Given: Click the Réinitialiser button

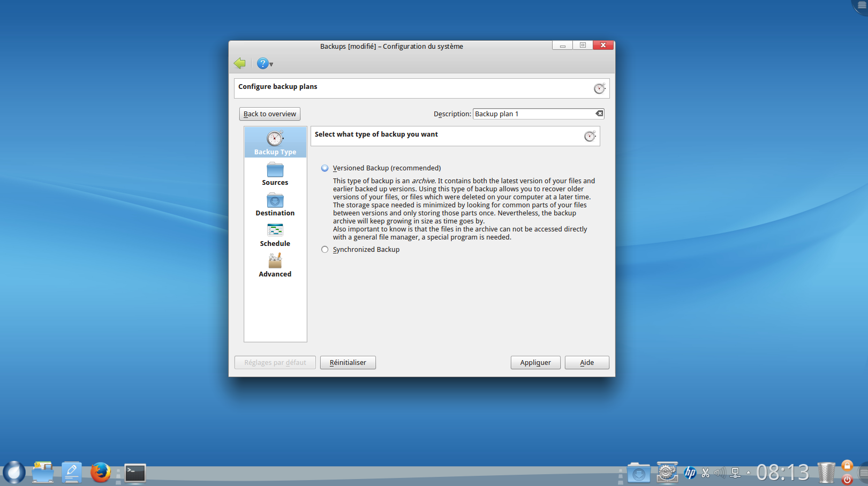Looking at the screenshot, I should pyautogui.click(x=348, y=363).
